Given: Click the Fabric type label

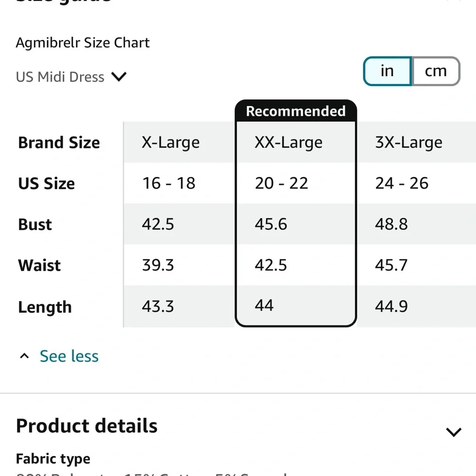Looking at the screenshot, I should 53,459.
